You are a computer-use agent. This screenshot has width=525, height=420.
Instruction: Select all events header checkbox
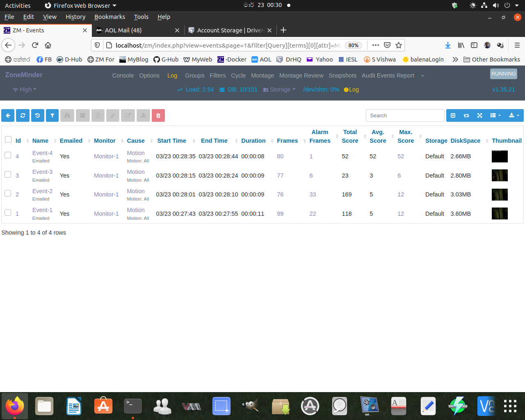point(8,139)
